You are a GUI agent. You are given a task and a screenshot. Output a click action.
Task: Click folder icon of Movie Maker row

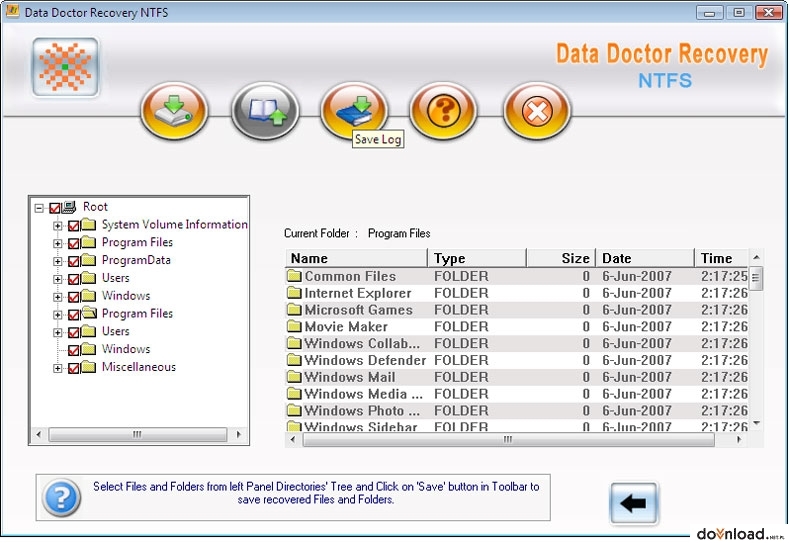pos(294,326)
